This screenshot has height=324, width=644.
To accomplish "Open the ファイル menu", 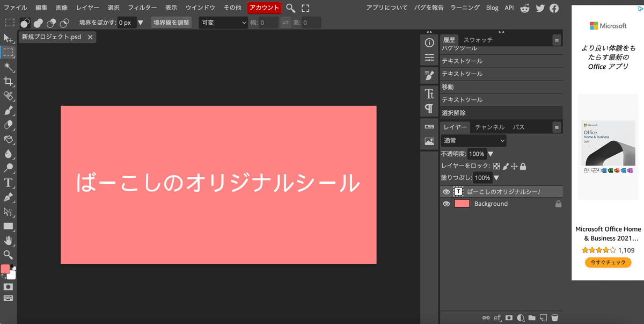I will tap(16, 8).
